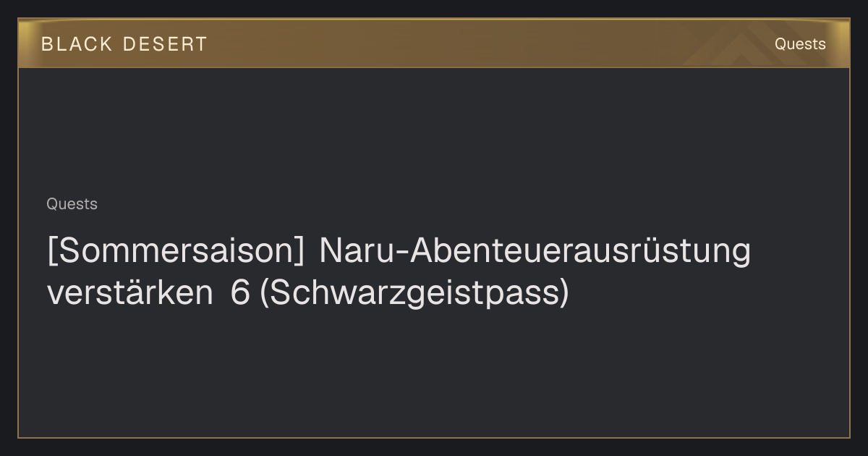The height and width of the screenshot is (456, 868).
Task: Click the empty dark area below the quest title
Action: (434, 373)
